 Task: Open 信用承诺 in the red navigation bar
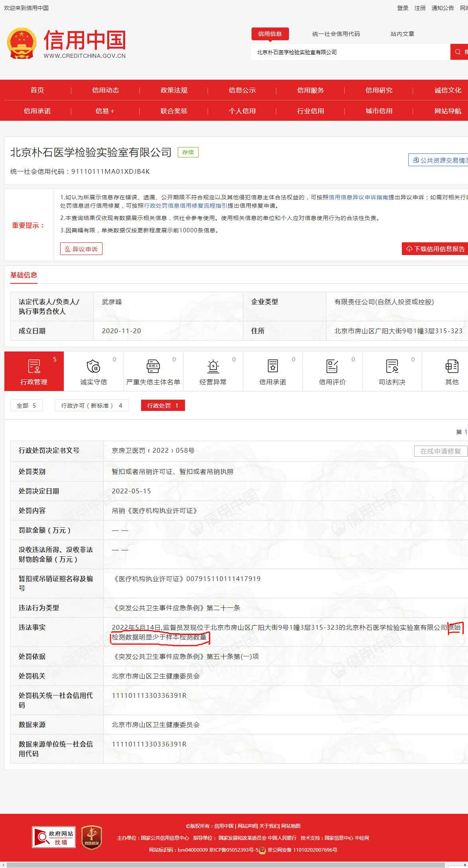37,111
